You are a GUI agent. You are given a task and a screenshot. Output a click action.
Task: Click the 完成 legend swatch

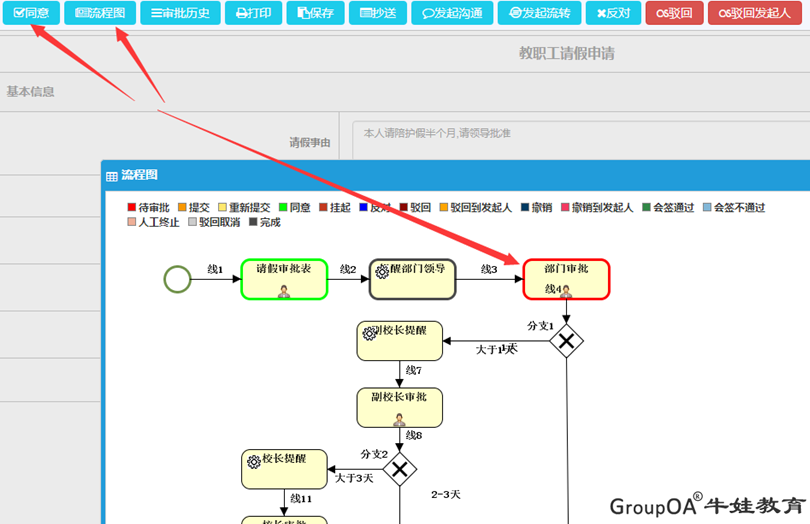point(253,222)
